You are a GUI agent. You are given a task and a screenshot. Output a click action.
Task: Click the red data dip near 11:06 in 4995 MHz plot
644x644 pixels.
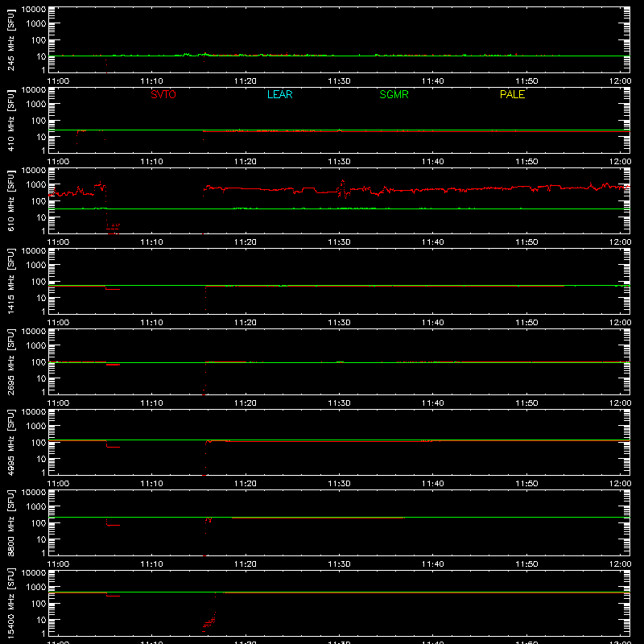pyautogui.click(x=113, y=445)
